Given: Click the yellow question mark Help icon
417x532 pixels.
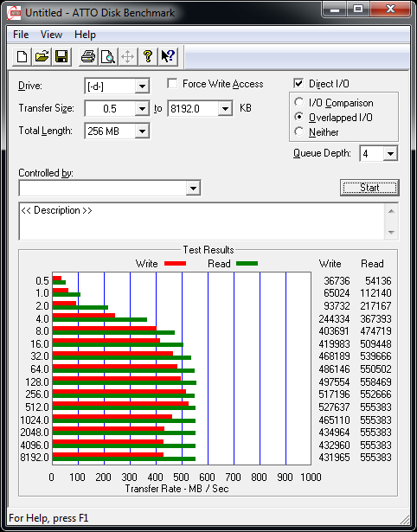Looking at the screenshot, I should (148, 57).
